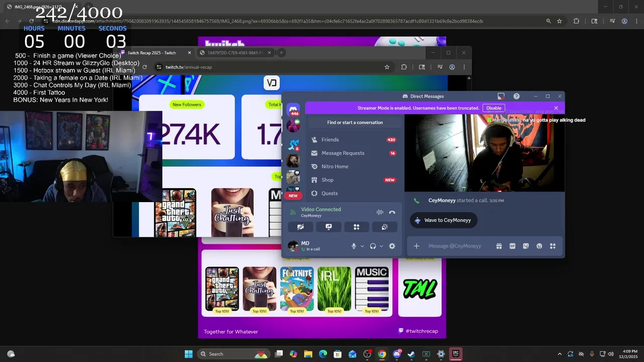Click the taskbar Search box
Image resolution: width=644 pixels, height=362 pixels.
234,354
